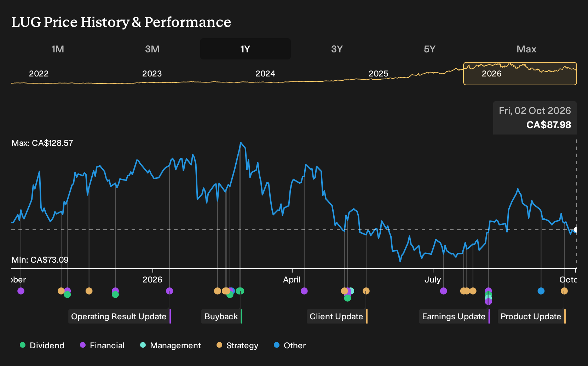Click the white end-point dot on price line
588x366 pixels.
[576, 230]
